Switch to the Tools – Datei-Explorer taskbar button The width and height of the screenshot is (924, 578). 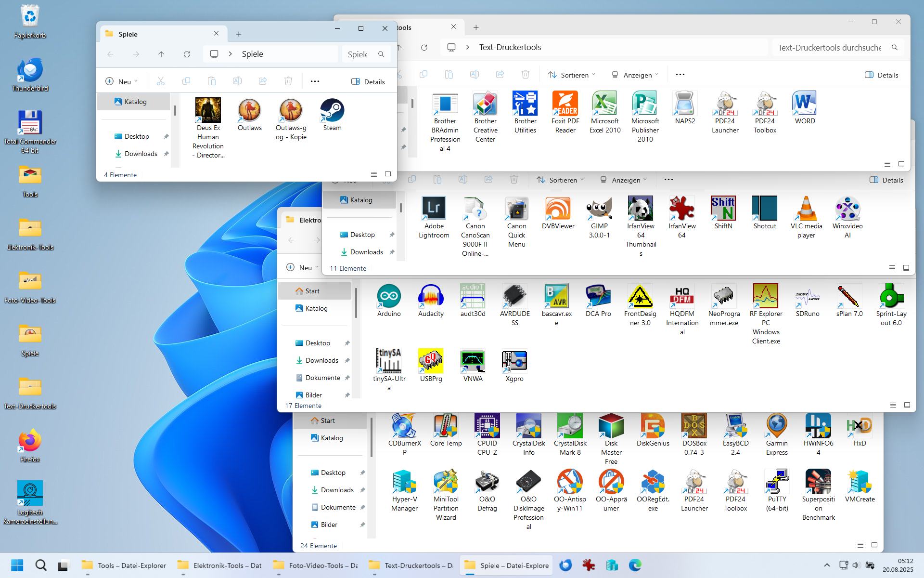(124, 565)
